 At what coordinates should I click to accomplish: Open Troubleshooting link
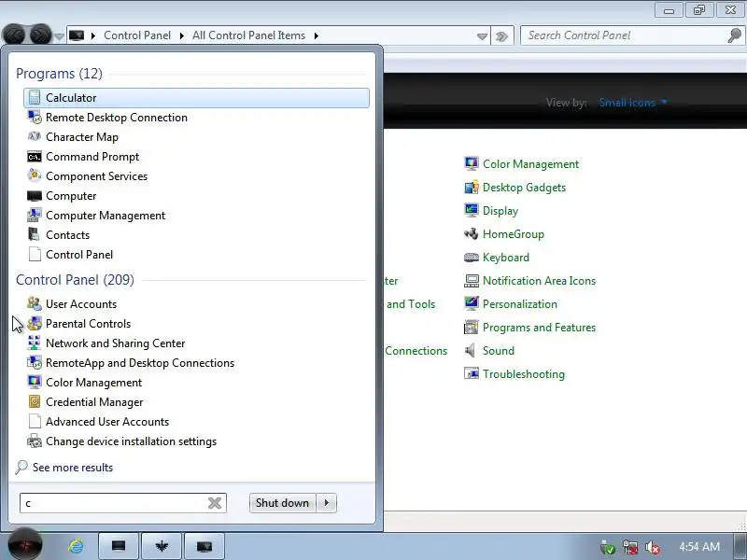coord(524,374)
